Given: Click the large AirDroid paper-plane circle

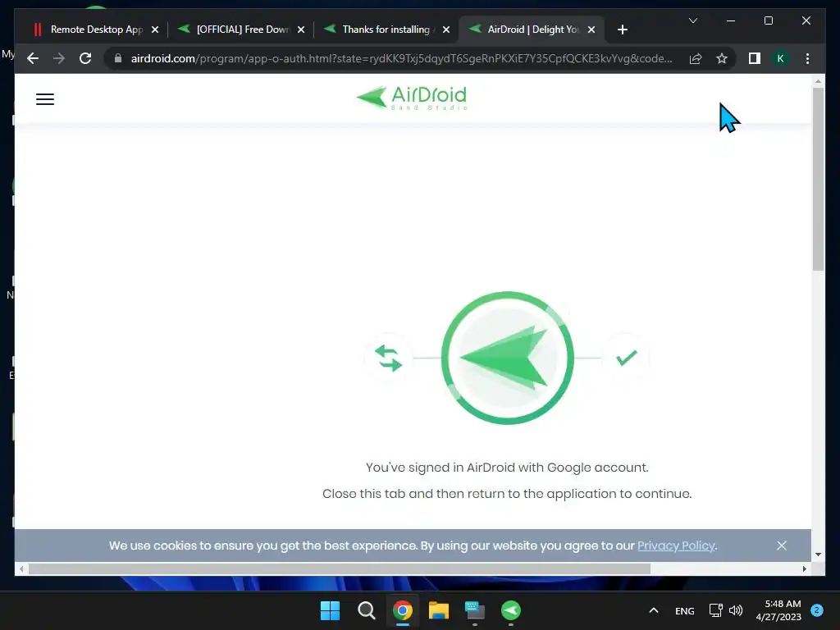Looking at the screenshot, I should (x=507, y=358).
